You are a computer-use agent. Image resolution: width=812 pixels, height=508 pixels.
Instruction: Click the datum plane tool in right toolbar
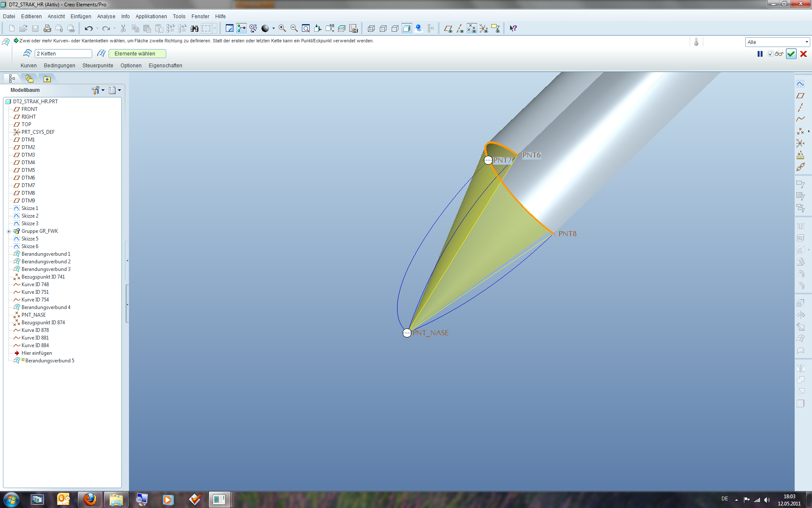tap(800, 96)
